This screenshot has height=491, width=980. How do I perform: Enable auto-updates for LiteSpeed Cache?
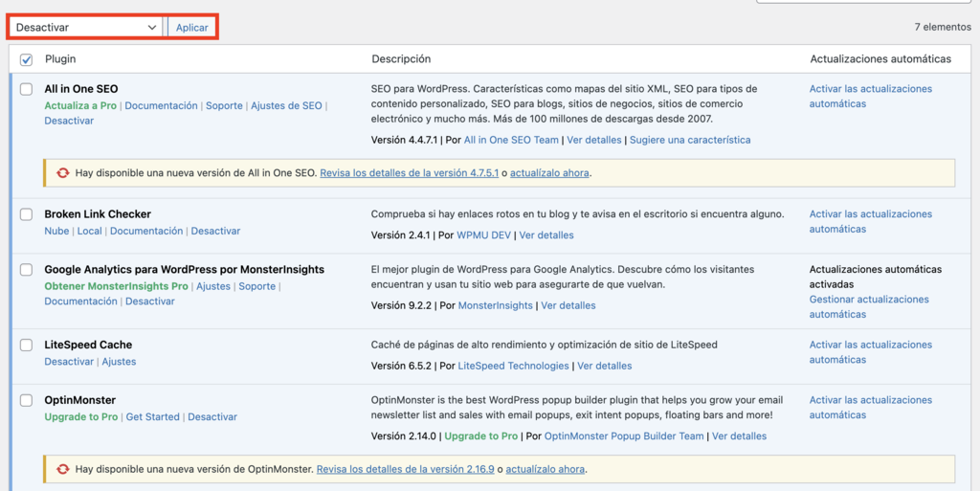[870, 352]
